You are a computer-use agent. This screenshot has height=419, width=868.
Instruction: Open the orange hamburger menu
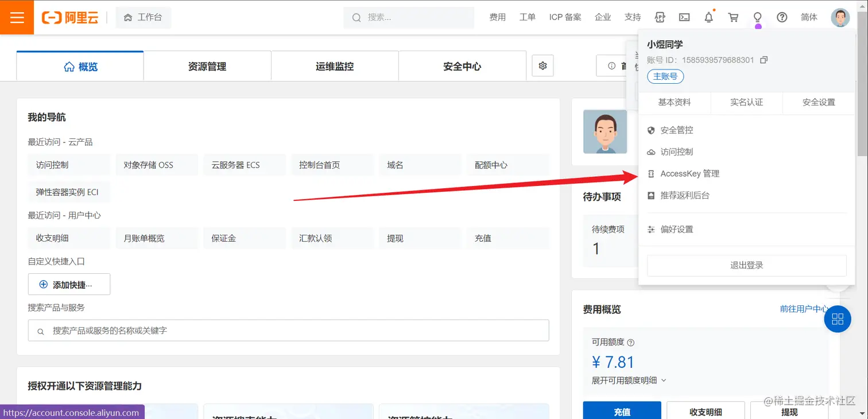pos(17,17)
